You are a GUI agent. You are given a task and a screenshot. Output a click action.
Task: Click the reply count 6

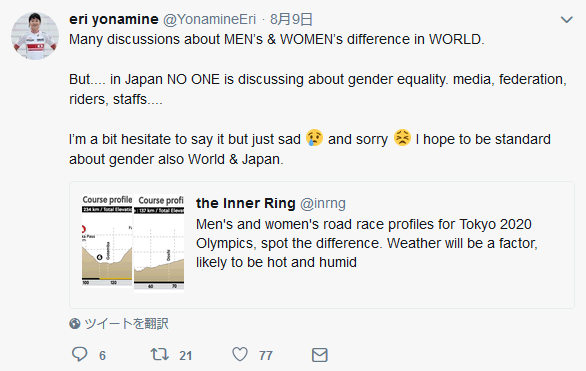tap(102, 355)
